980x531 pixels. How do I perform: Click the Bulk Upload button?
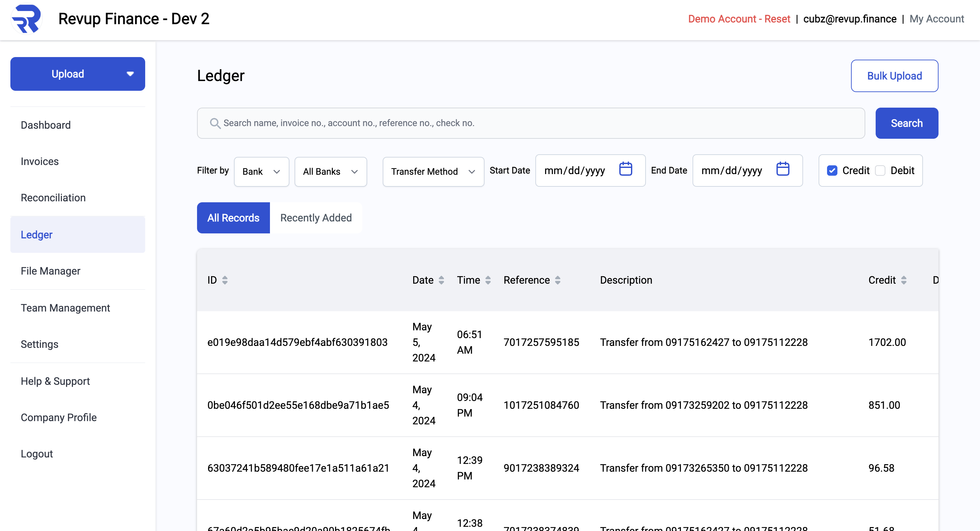click(x=894, y=76)
